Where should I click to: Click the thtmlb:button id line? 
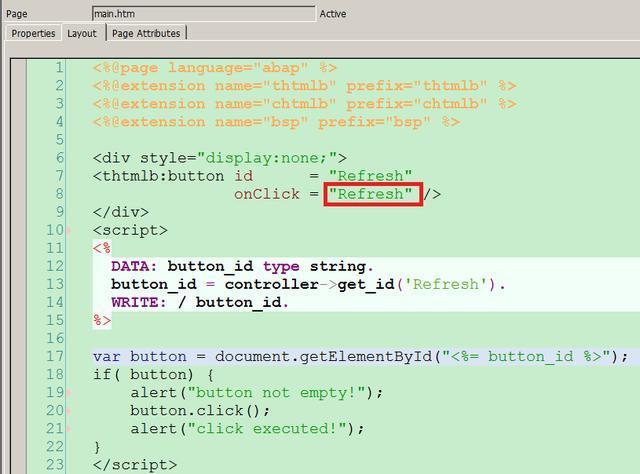pos(252,176)
